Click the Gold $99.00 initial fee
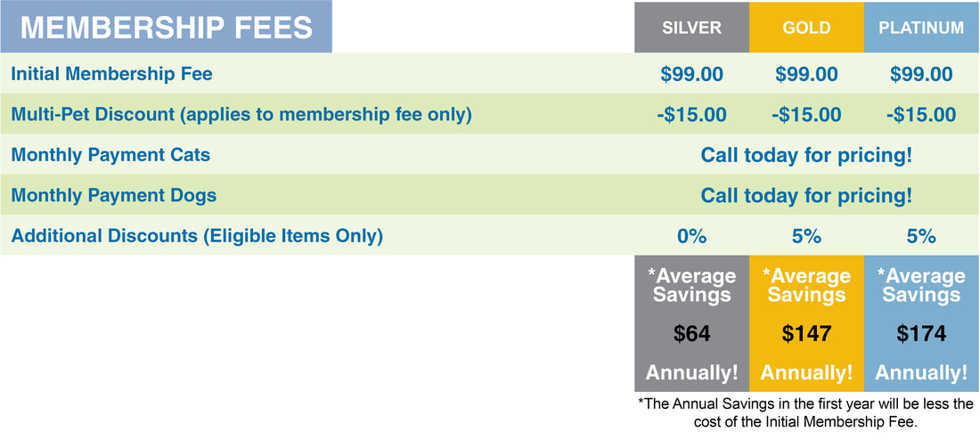 806,75
